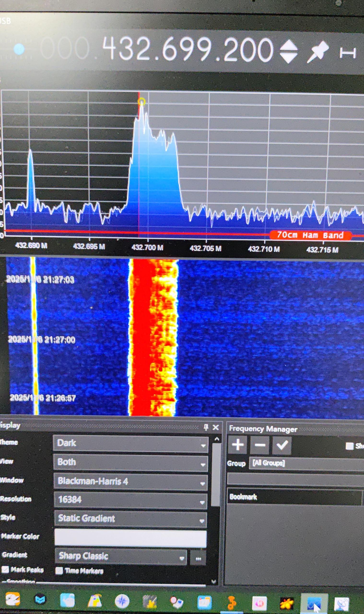Close the Display panel

(216, 428)
